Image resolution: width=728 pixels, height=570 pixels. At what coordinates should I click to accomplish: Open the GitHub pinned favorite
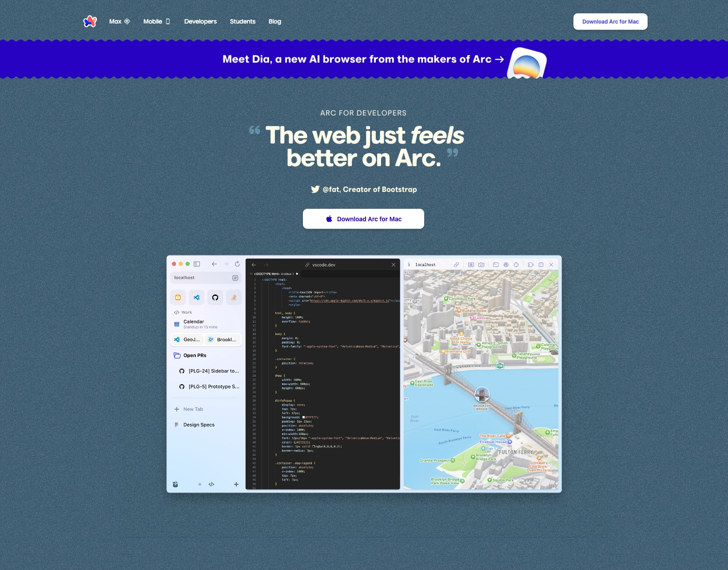215,297
